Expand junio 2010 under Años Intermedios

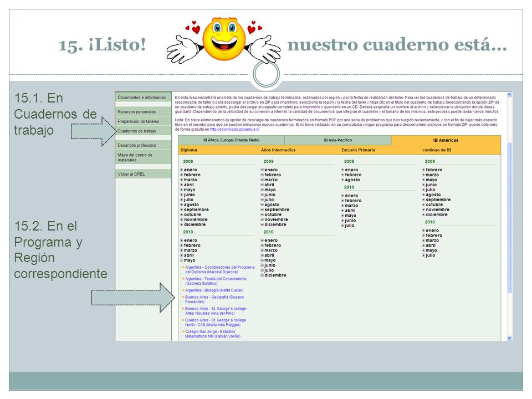pos(262,265)
